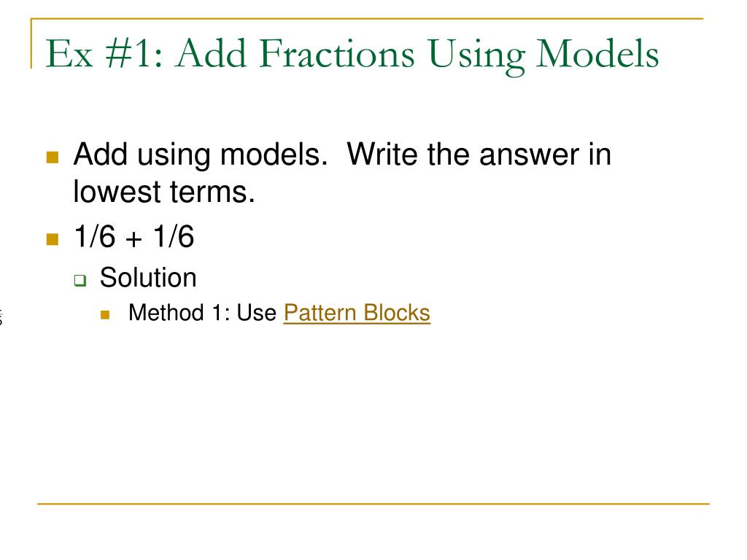Viewport: 747px width, 560px height.
Task: Select the yellow bullet before 'Add using models'
Action: (x=52, y=157)
